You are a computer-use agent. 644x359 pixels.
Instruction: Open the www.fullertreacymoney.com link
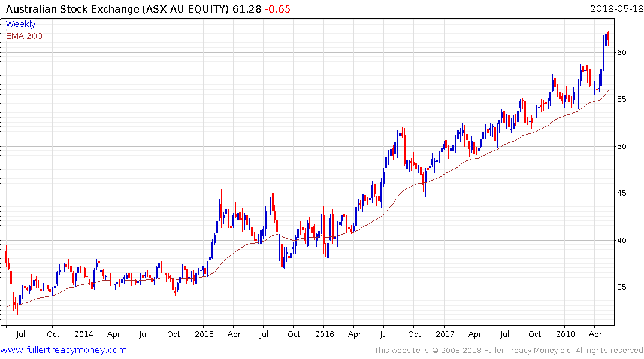pyautogui.click(x=64, y=350)
